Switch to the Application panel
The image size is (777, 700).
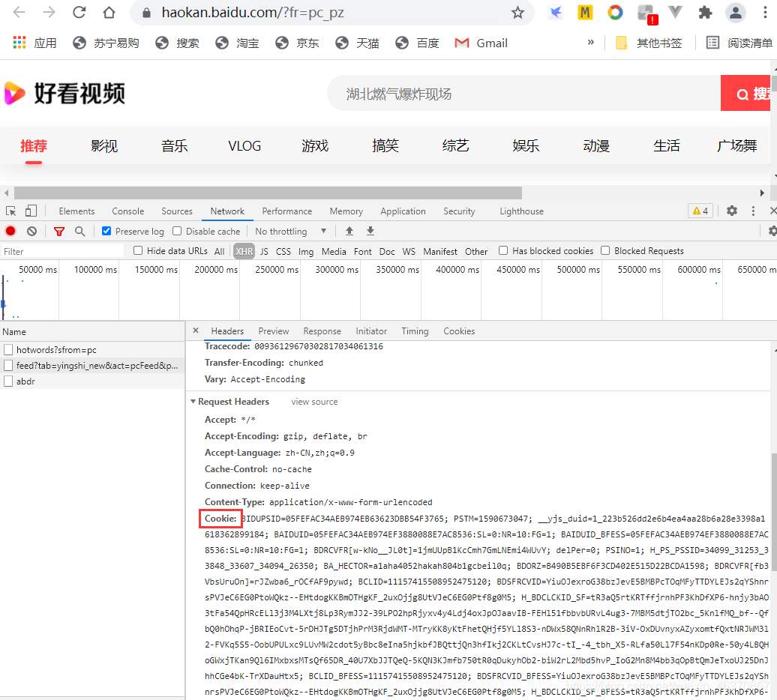pyautogui.click(x=403, y=211)
